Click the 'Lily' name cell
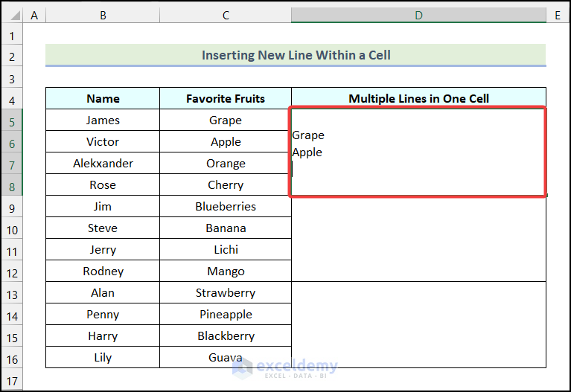 click(103, 358)
